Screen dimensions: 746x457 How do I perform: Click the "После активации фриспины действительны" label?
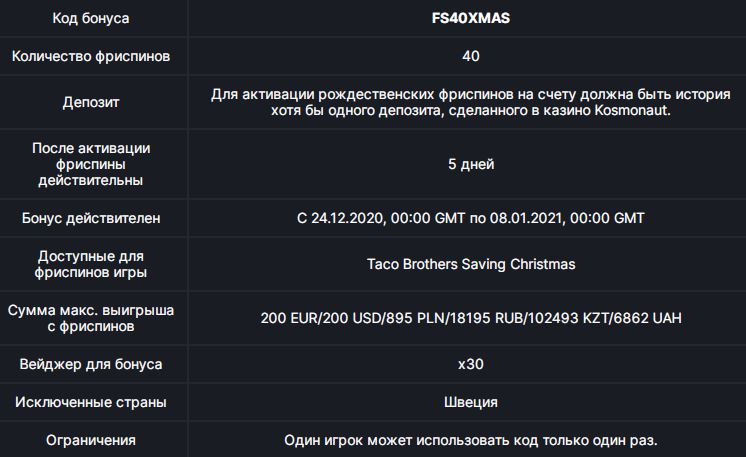pos(90,164)
